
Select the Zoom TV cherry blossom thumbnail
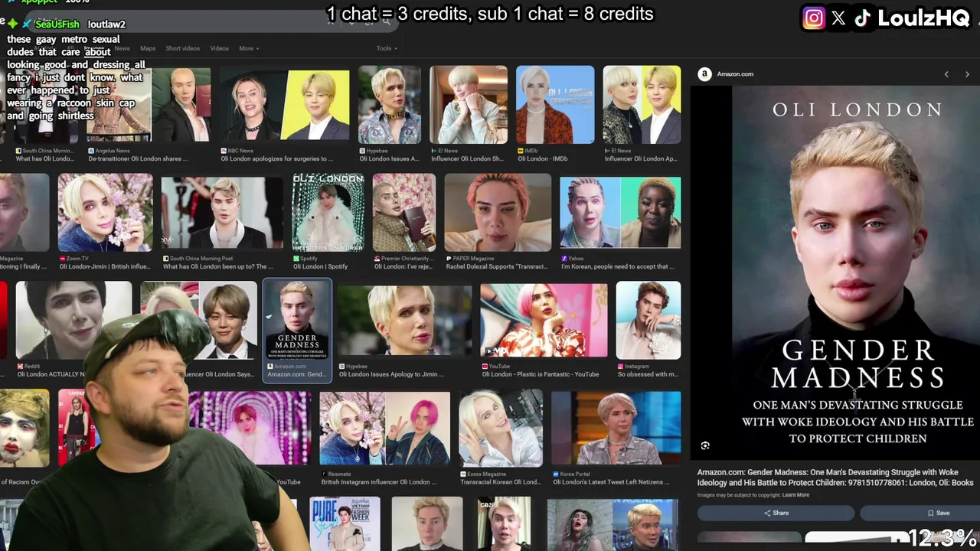coord(106,214)
